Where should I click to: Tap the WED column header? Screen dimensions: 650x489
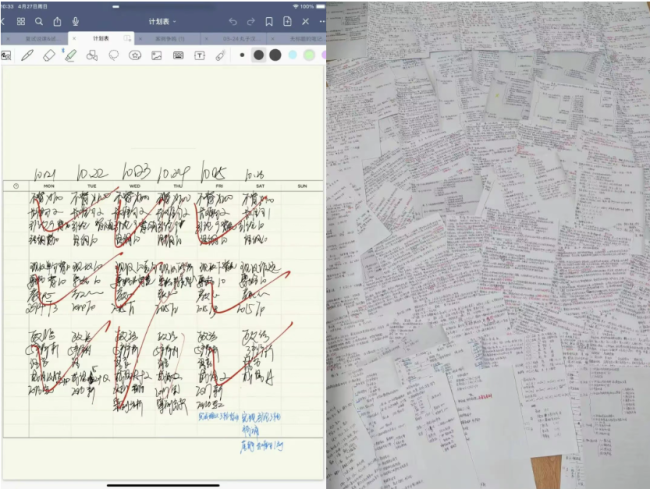point(135,186)
